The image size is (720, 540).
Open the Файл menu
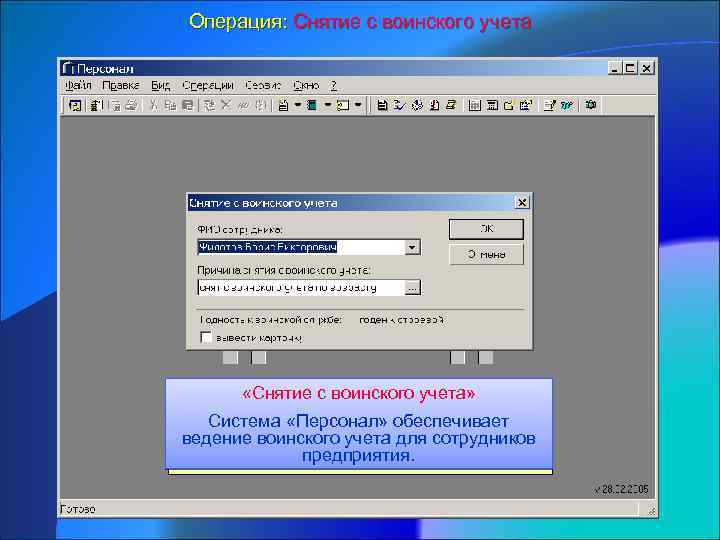[x=79, y=85]
